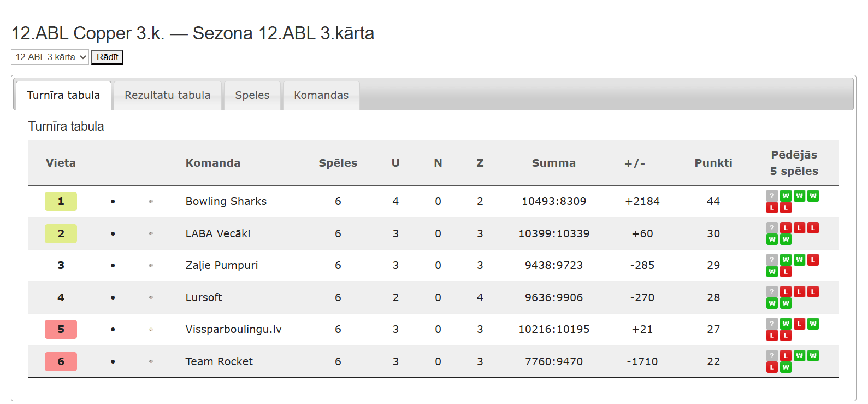The width and height of the screenshot is (868, 404).
Task: Click the Bowling Sharks team logo icon
Action: point(151,202)
